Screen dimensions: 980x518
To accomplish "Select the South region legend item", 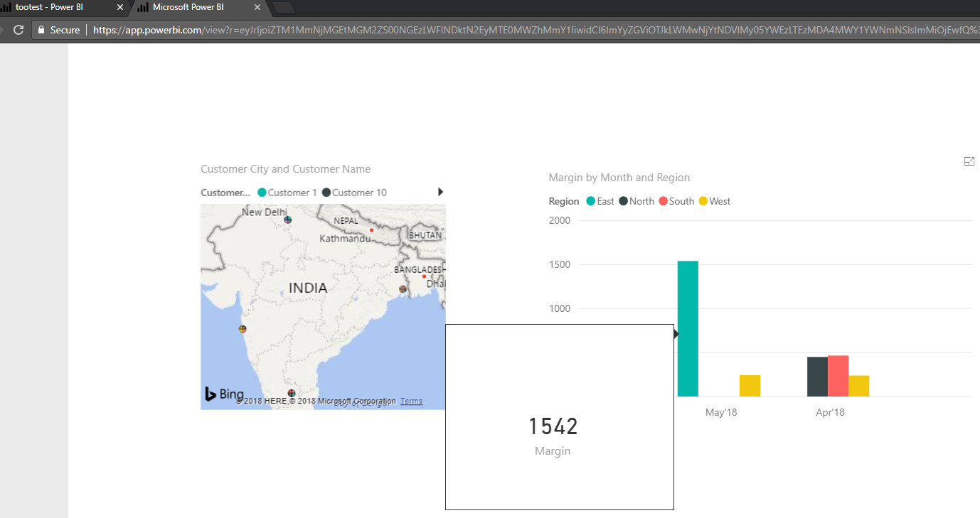I will click(x=676, y=201).
